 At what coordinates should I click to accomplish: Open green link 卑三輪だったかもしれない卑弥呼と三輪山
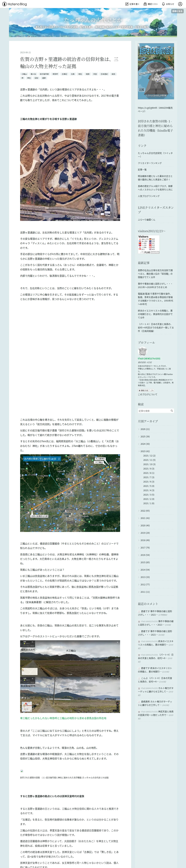coord(63,718)
